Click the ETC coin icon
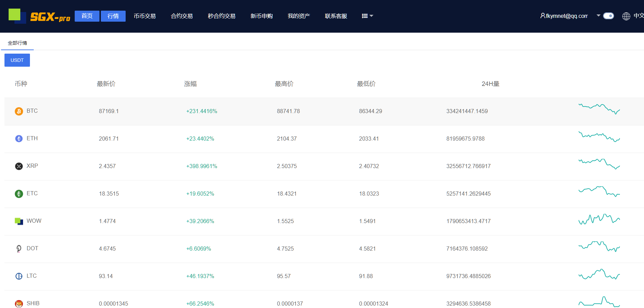644x308 pixels. (19, 194)
